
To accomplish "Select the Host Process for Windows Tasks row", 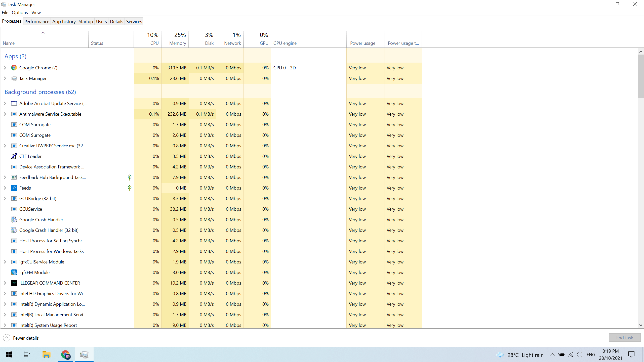I will click(x=211, y=251).
